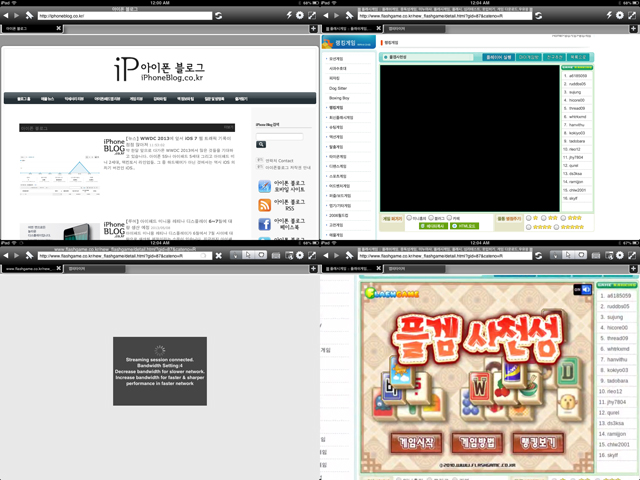Select arrow pointer mode above 사천성 game
Screen dimensions: 640x480
[568, 255]
